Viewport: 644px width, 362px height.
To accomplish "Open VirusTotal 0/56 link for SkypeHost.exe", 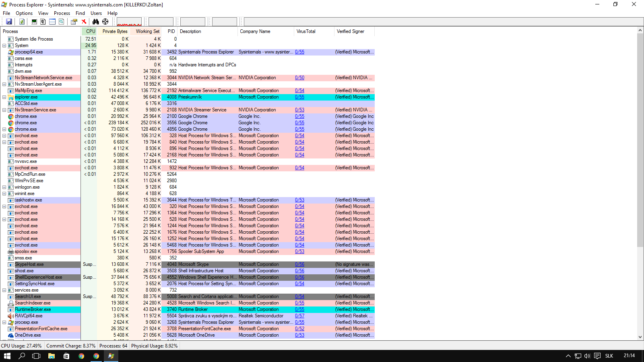I will (299, 264).
